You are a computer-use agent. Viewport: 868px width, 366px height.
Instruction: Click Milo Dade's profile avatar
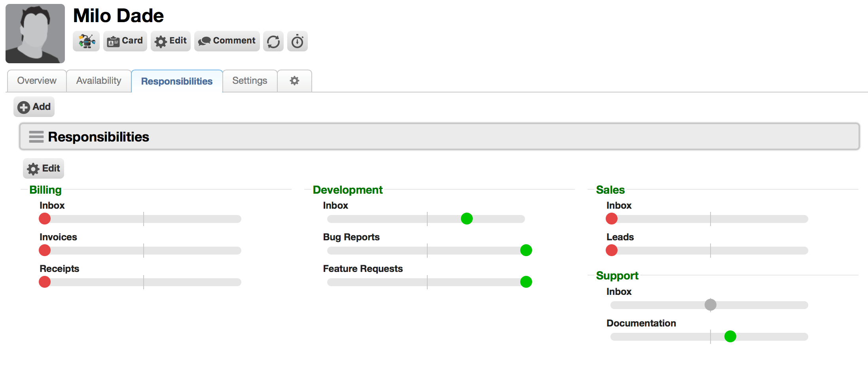click(x=35, y=34)
